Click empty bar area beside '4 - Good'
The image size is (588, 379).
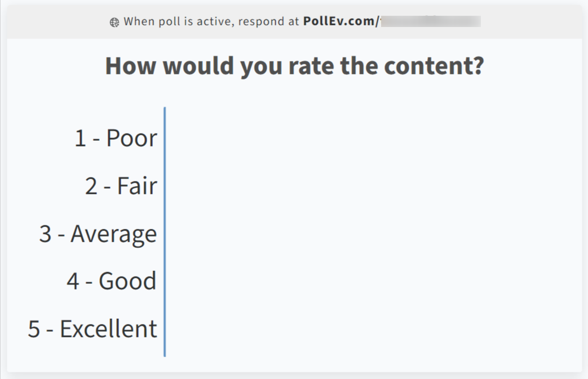click(x=366, y=281)
